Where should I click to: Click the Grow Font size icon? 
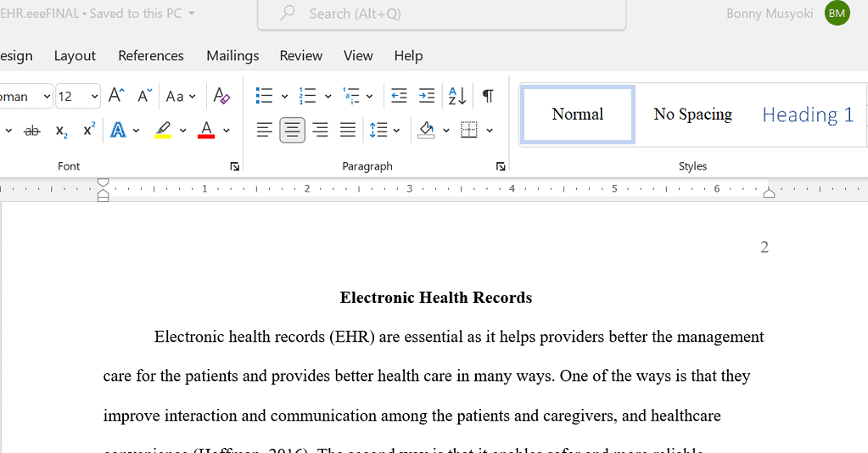(x=117, y=96)
